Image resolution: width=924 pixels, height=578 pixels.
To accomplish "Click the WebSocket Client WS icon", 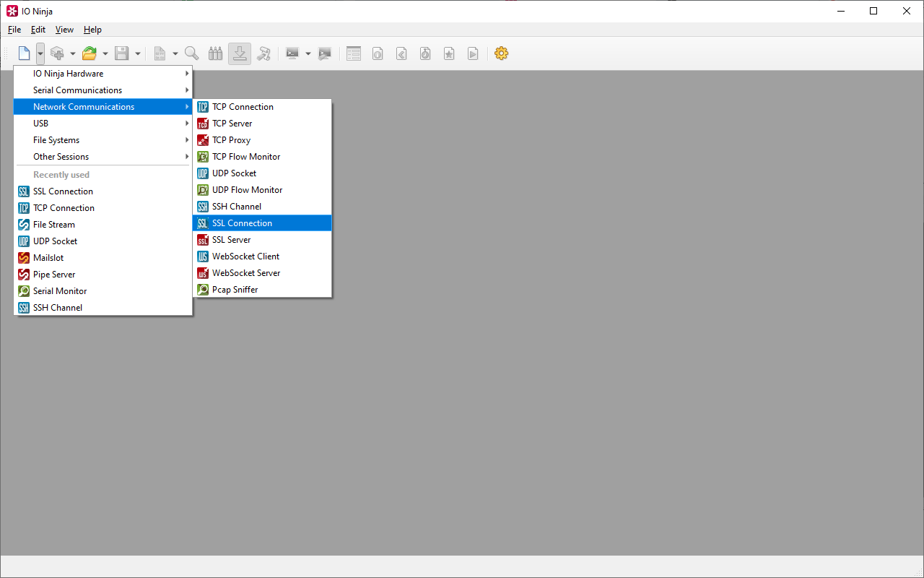I will click(203, 256).
